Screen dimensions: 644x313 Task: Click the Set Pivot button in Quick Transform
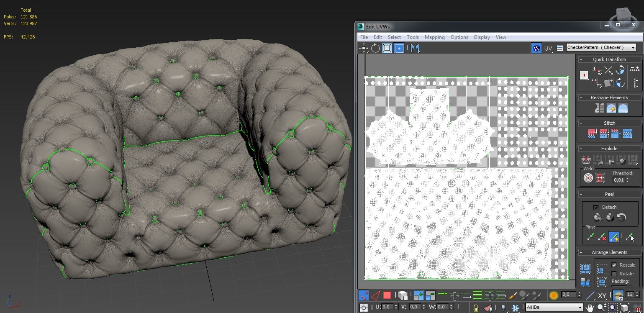584,75
